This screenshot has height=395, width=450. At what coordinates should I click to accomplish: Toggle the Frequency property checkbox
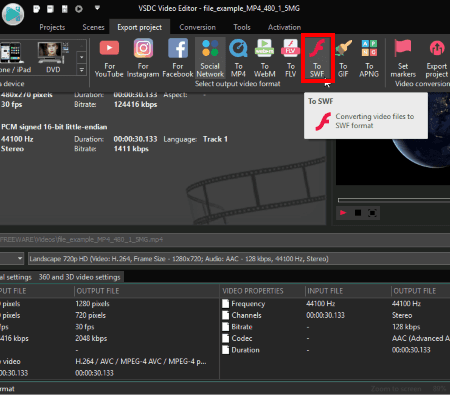tap(226, 304)
